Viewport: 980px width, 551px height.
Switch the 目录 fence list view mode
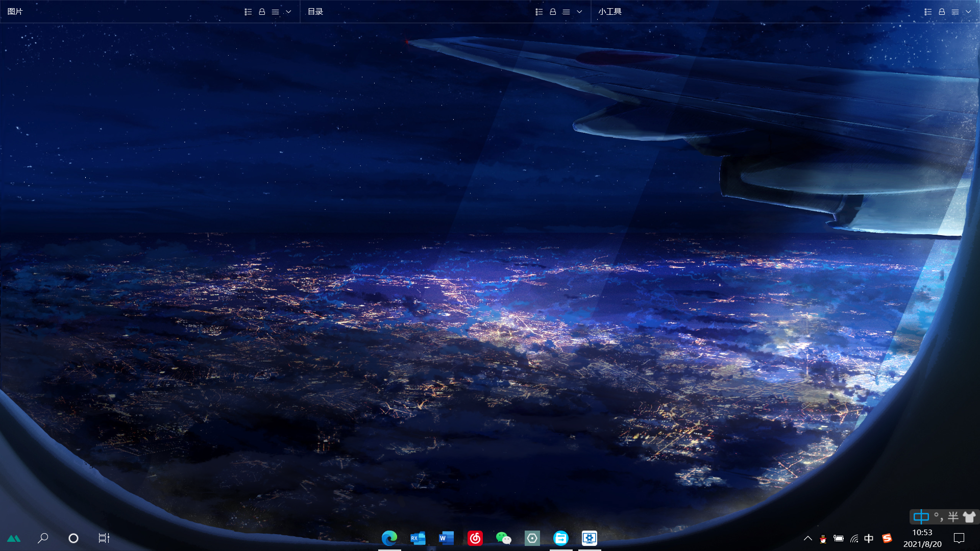click(x=539, y=11)
